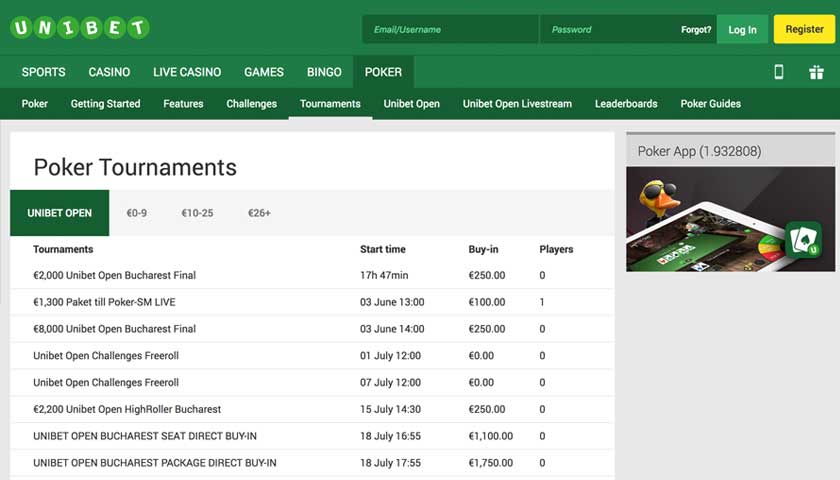Screen dimensions: 840x480
Task: Focus the Email/Username field
Action: pos(450,29)
